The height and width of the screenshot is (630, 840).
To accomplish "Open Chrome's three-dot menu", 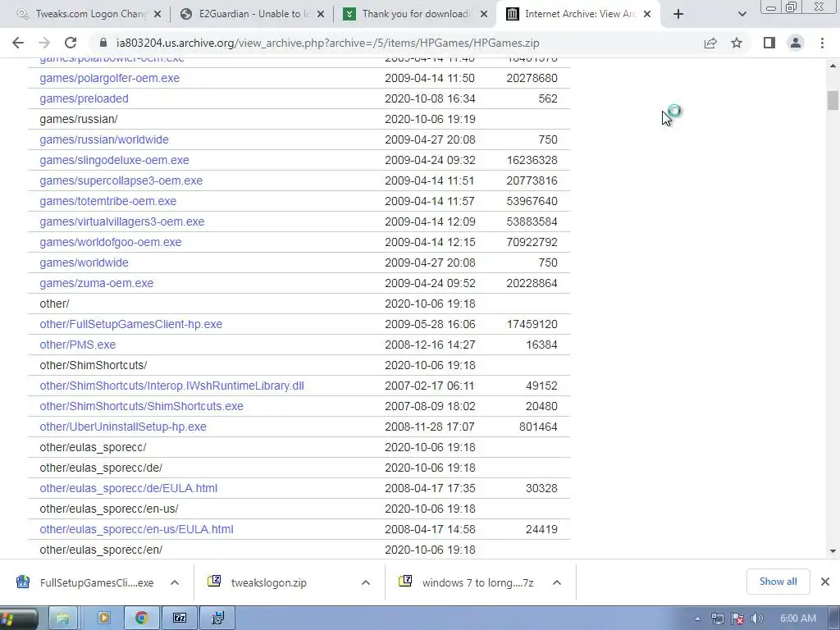I will [822, 43].
